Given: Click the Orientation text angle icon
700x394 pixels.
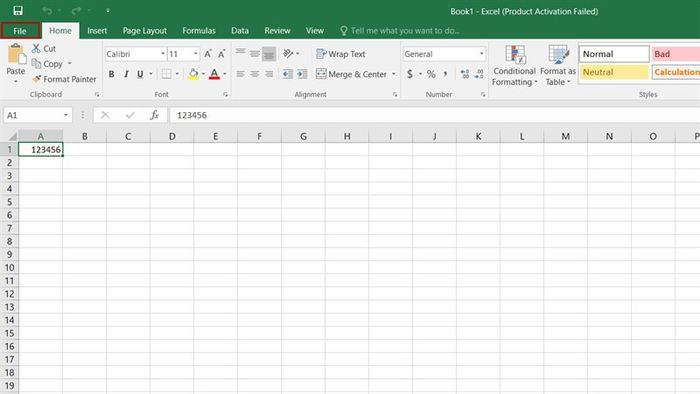Looking at the screenshot, I should point(288,54).
